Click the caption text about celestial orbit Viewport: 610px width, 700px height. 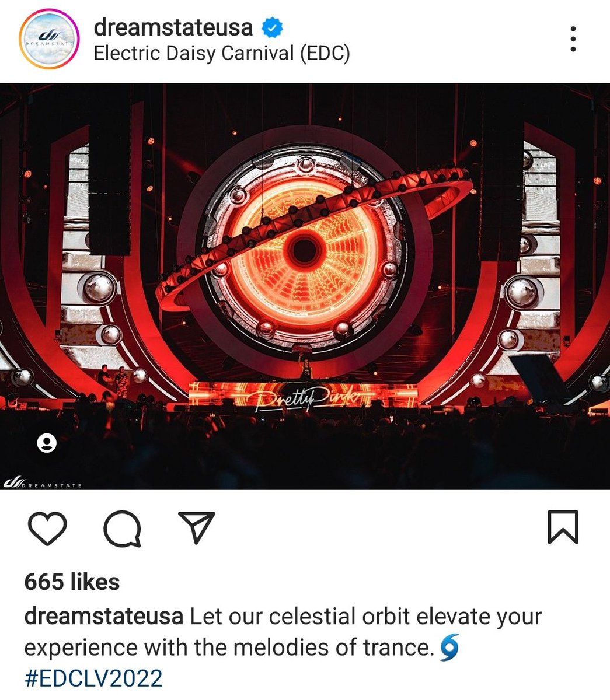[283, 632]
